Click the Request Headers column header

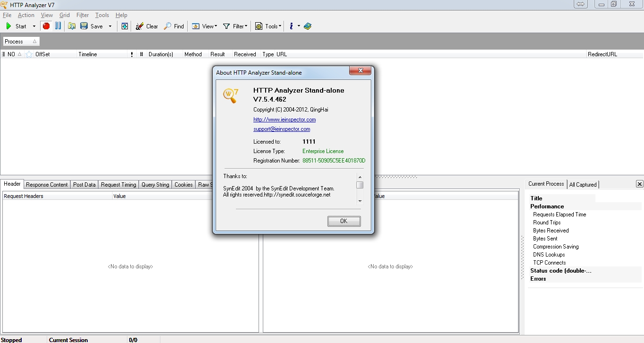point(58,196)
